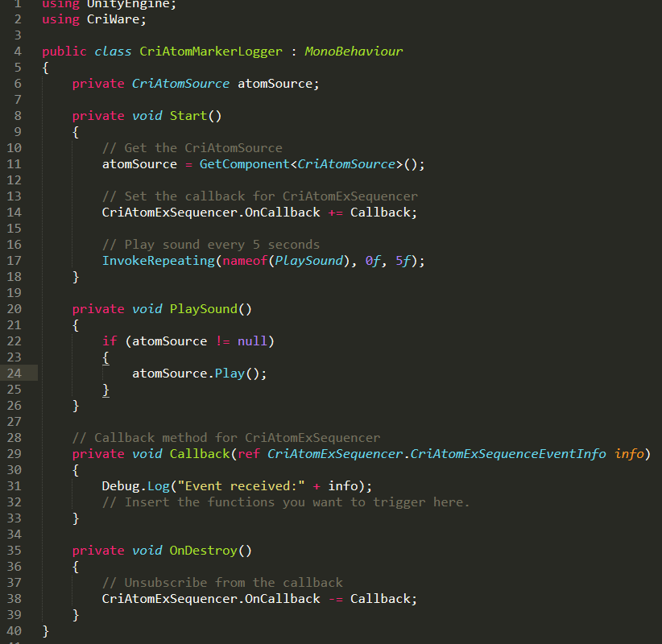Viewport: 662px width, 644px height.
Task: Click line number 17 in the gutter
Action: [x=14, y=260]
